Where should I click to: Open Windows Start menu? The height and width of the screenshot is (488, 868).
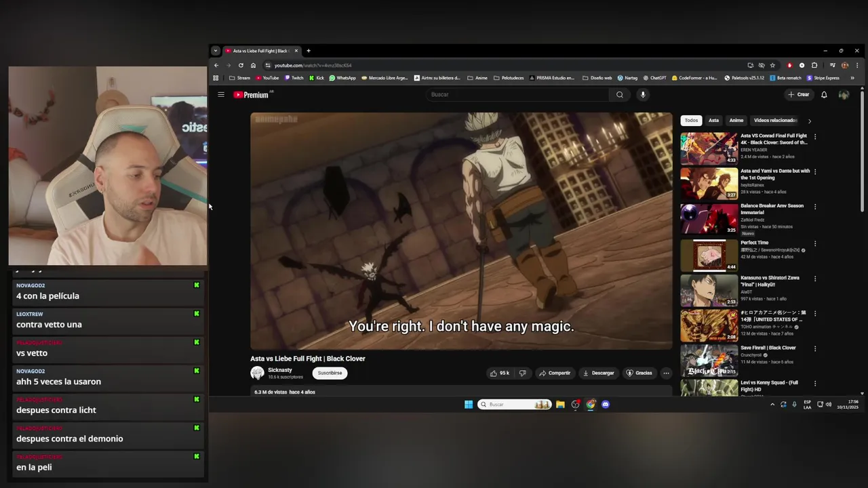469,405
